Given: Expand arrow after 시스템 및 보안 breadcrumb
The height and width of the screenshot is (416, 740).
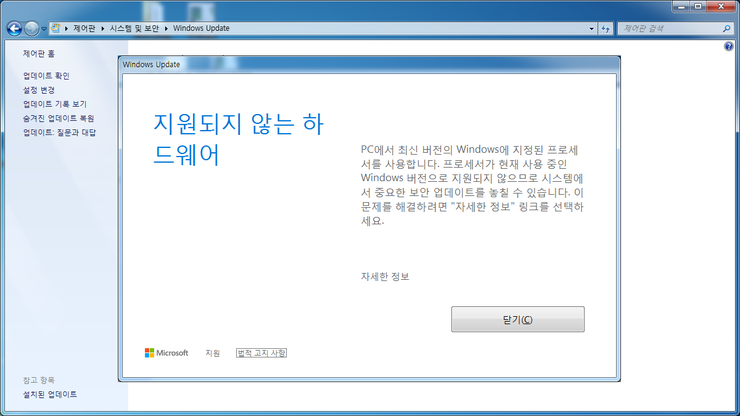Looking at the screenshot, I should (x=166, y=28).
